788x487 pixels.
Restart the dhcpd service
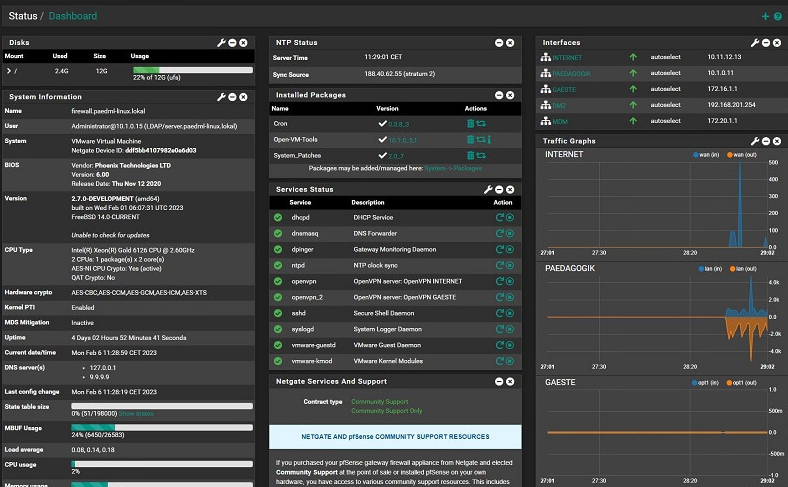pos(499,217)
